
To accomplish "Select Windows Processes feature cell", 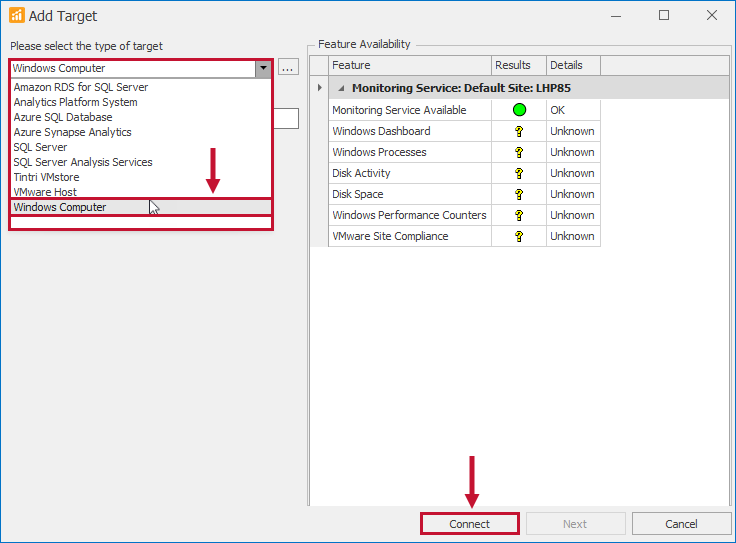I will (x=410, y=153).
